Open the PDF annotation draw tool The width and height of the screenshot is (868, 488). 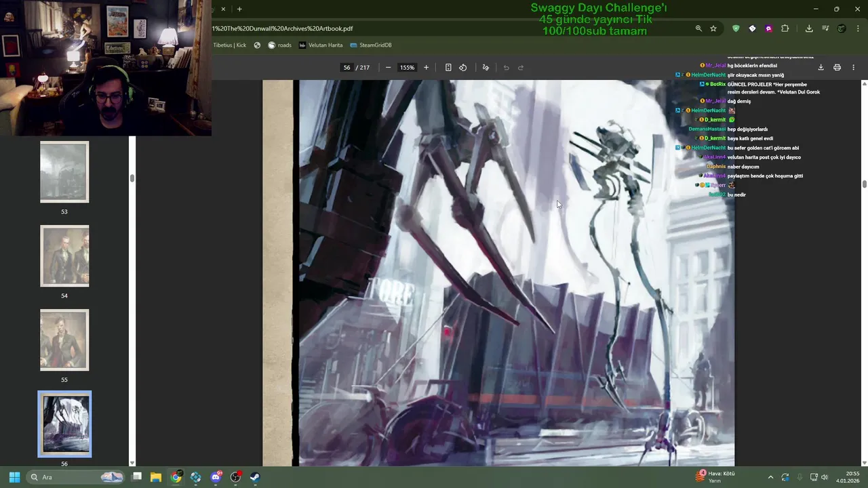486,68
